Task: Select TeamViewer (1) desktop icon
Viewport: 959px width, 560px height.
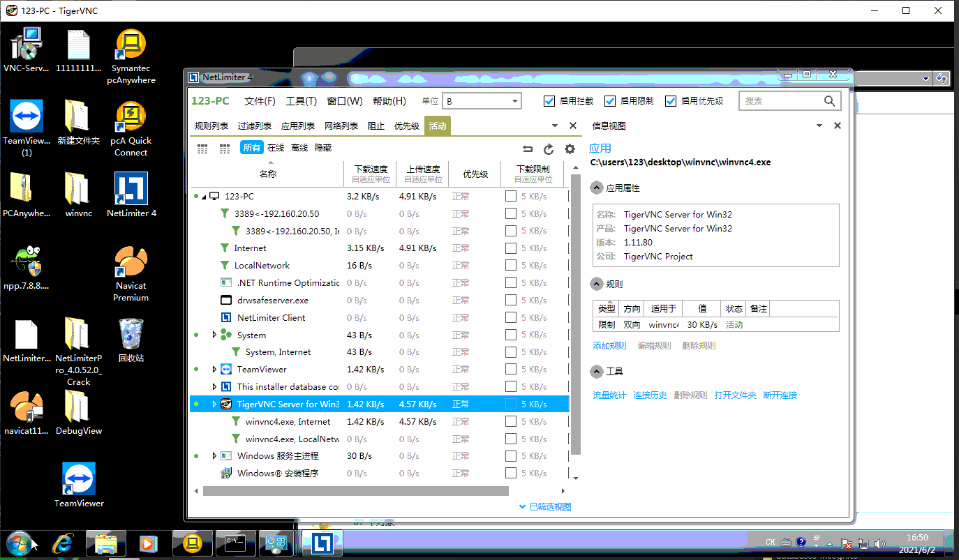Action: click(x=27, y=129)
